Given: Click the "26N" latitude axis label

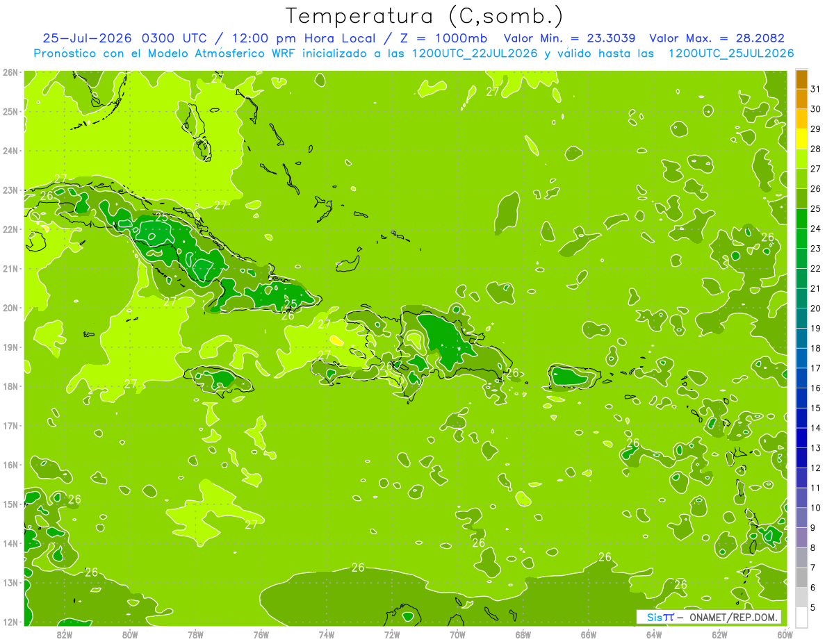Looking at the screenshot, I should [x=10, y=72].
